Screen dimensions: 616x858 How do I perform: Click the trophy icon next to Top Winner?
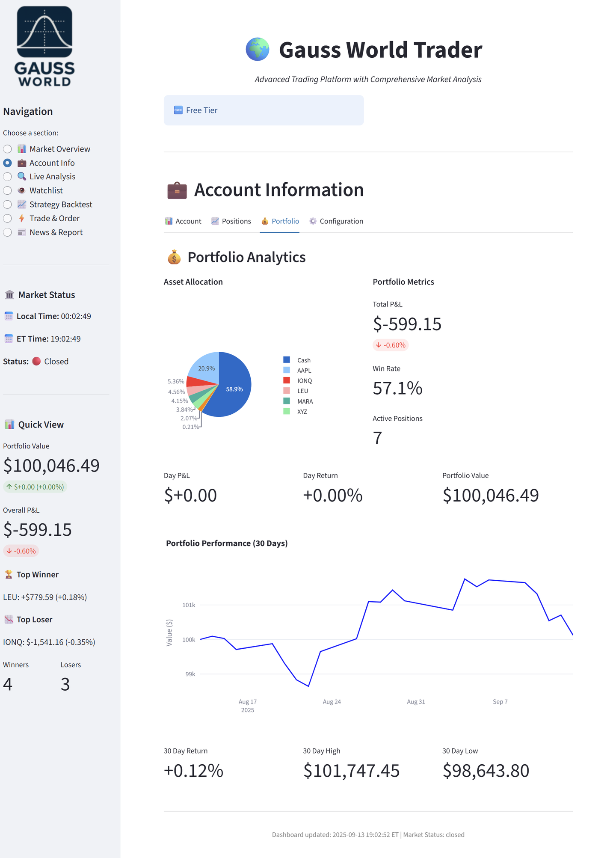tap(9, 574)
